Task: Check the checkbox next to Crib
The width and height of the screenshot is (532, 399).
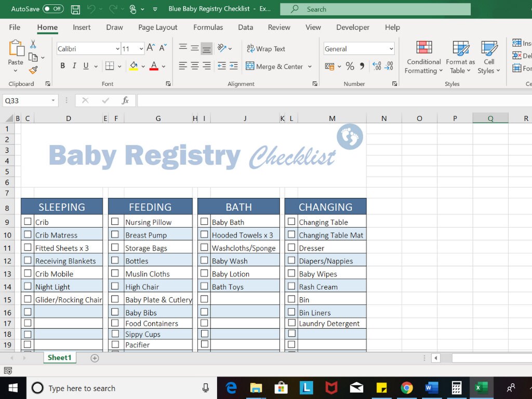Action: coord(28,222)
